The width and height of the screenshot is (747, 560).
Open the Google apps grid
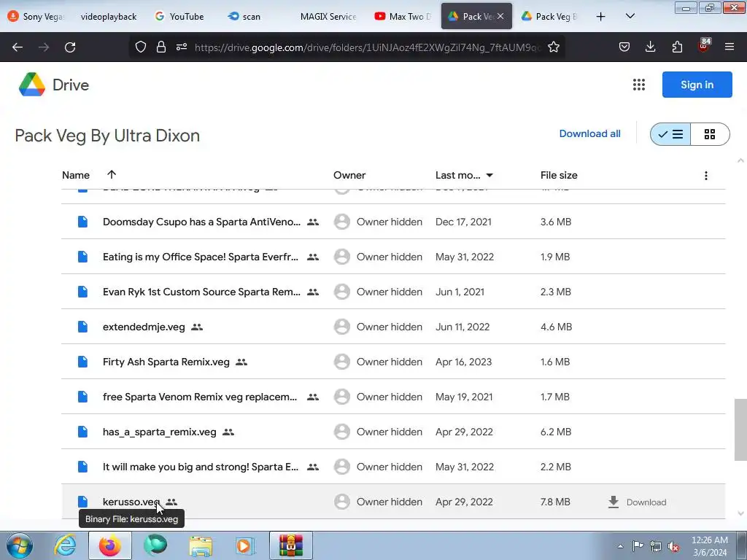pos(639,85)
